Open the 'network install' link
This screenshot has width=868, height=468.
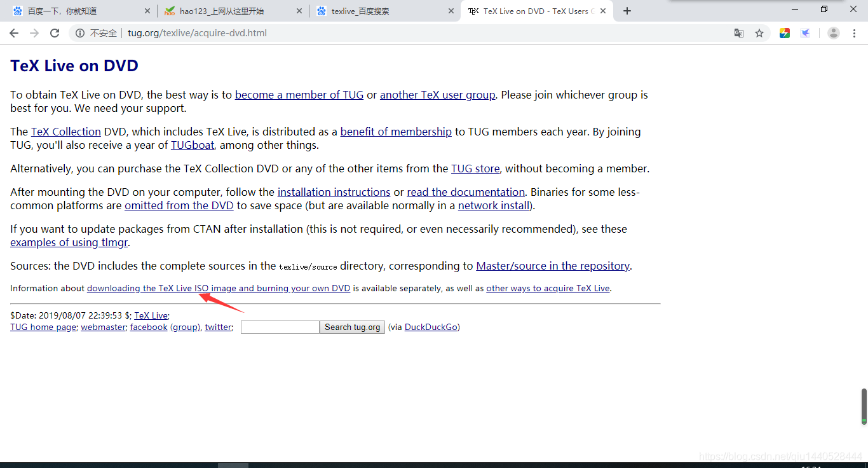(x=494, y=205)
